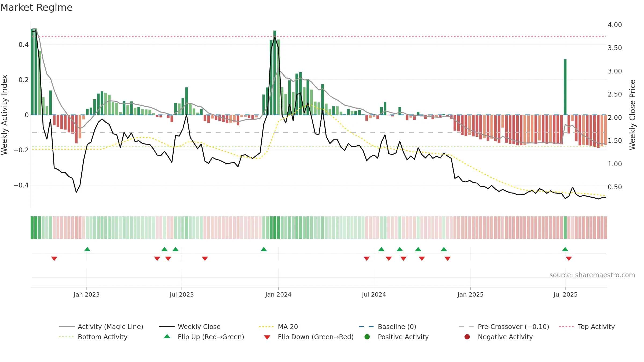Click the tallest green bar near Jan 2024
The image size is (644, 362).
pyautogui.click(x=275, y=73)
